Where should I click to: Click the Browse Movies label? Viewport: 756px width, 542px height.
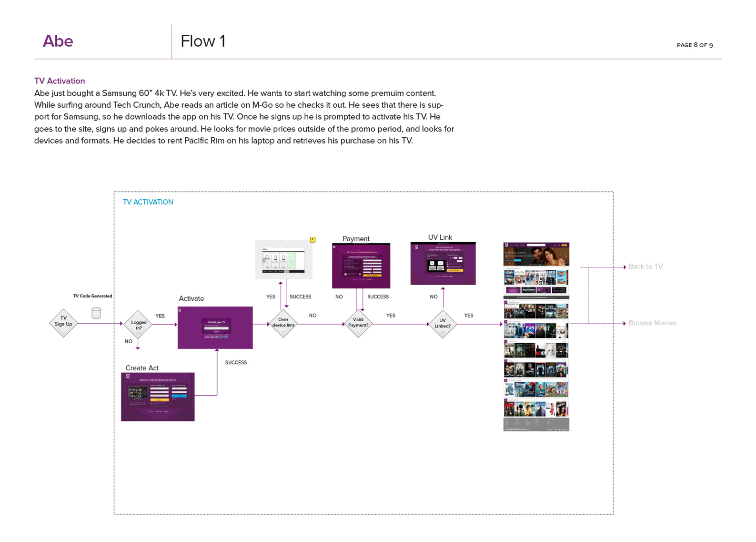tap(652, 323)
